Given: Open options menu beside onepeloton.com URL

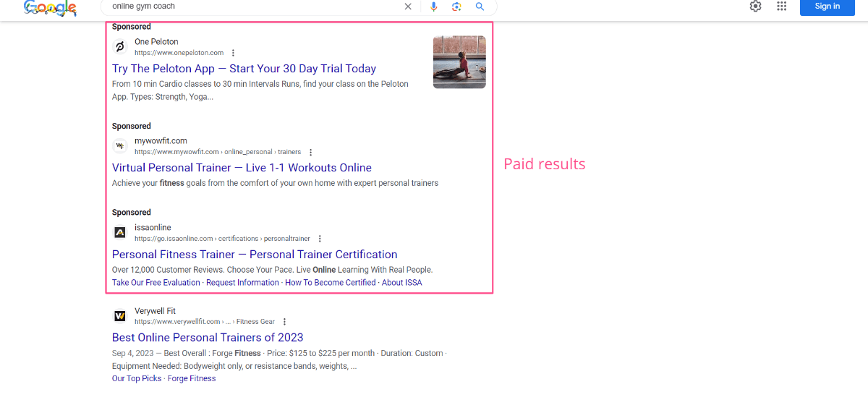Looking at the screenshot, I should pyautogui.click(x=233, y=53).
